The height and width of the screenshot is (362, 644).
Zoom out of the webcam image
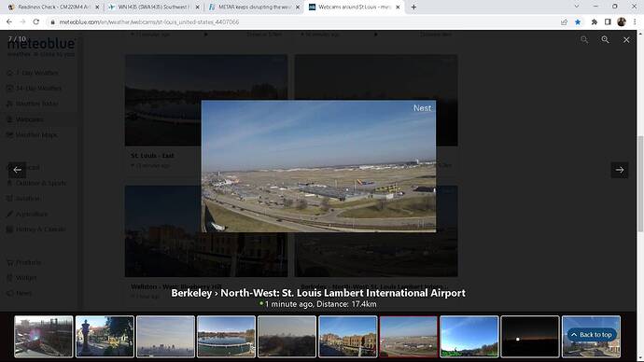point(584,40)
